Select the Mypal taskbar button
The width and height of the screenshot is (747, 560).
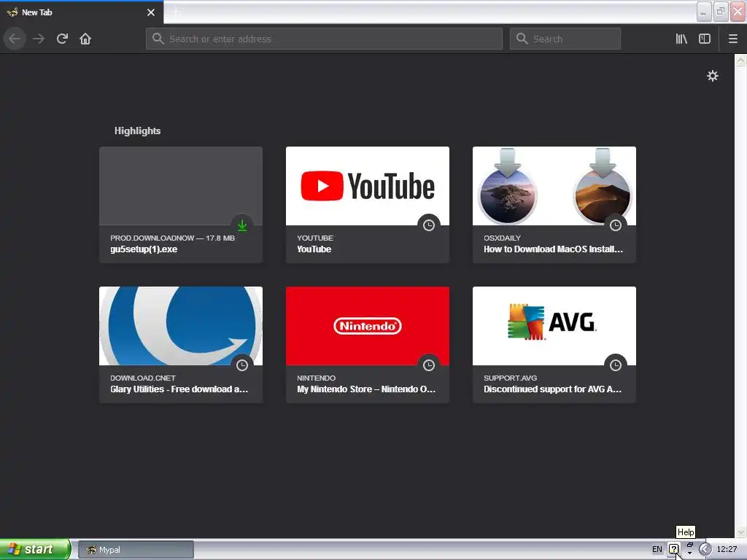(x=136, y=550)
